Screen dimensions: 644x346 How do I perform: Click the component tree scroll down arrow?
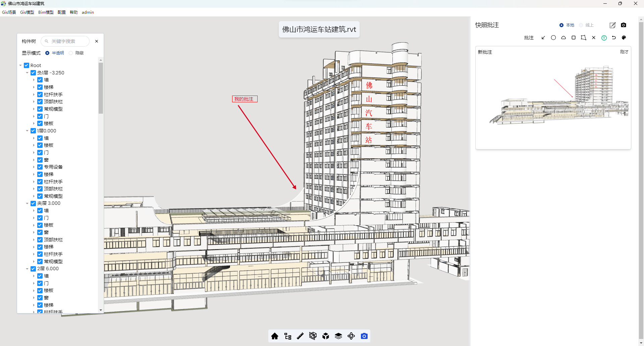pos(101,310)
